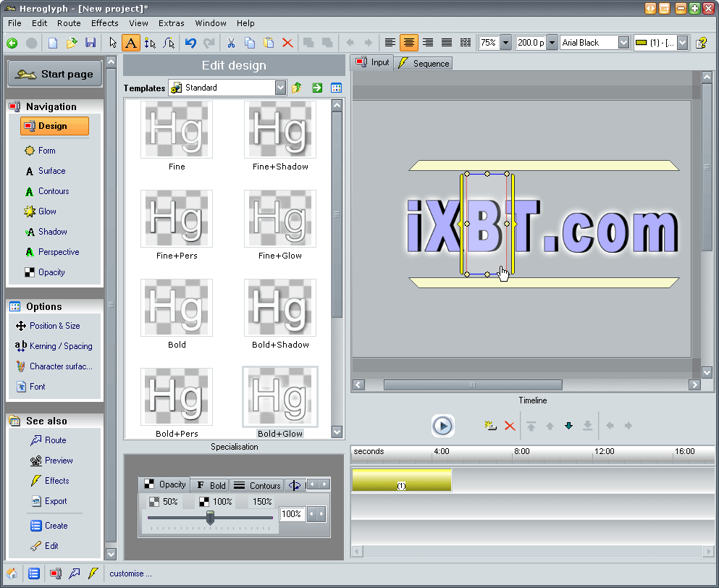The height and width of the screenshot is (588, 719).
Task: Select the character height cursor tool
Action: [x=150, y=43]
